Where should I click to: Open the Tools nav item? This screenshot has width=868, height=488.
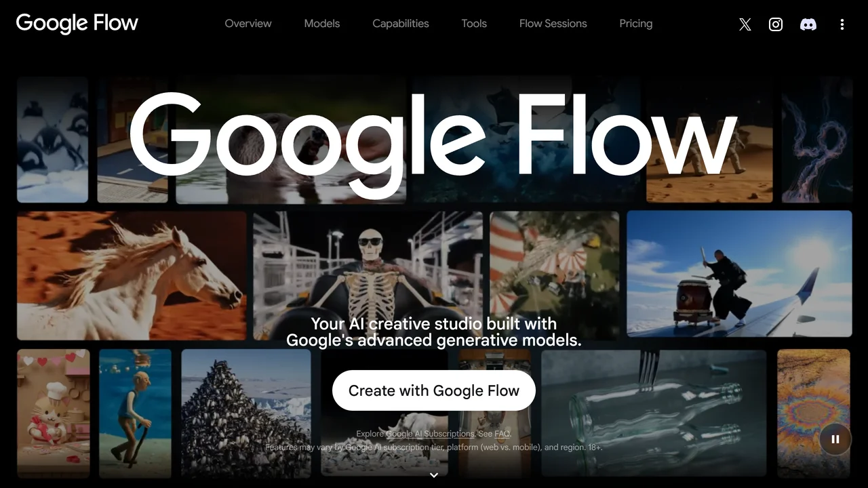point(474,23)
